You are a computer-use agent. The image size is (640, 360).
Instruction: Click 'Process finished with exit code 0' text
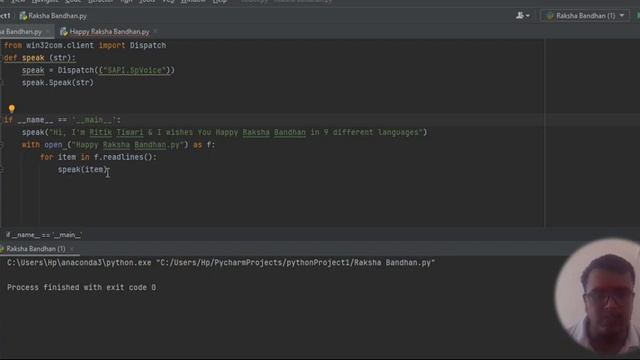pyautogui.click(x=81, y=287)
